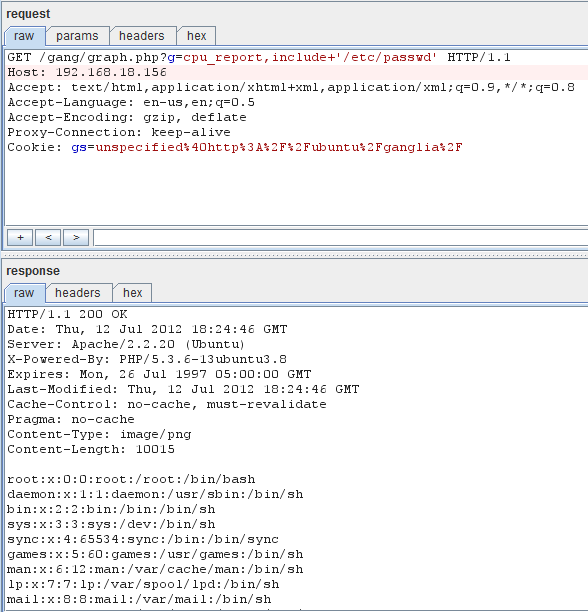Screen dimensions: 588x612
Task: Click the Last-Modified header line
Action: tap(183, 390)
